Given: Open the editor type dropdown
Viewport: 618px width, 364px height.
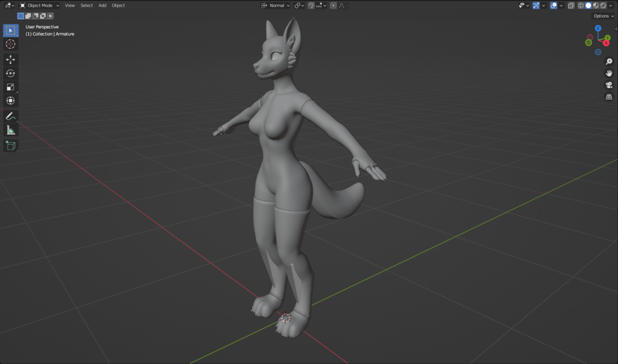Looking at the screenshot, I should pyautogui.click(x=9, y=6).
